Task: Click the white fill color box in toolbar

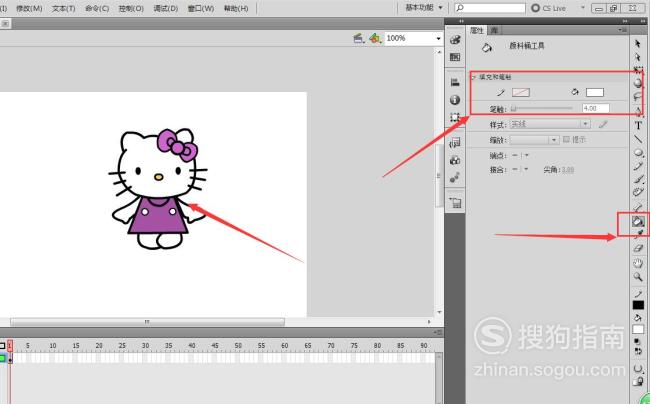Action: click(x=638, y=330)
